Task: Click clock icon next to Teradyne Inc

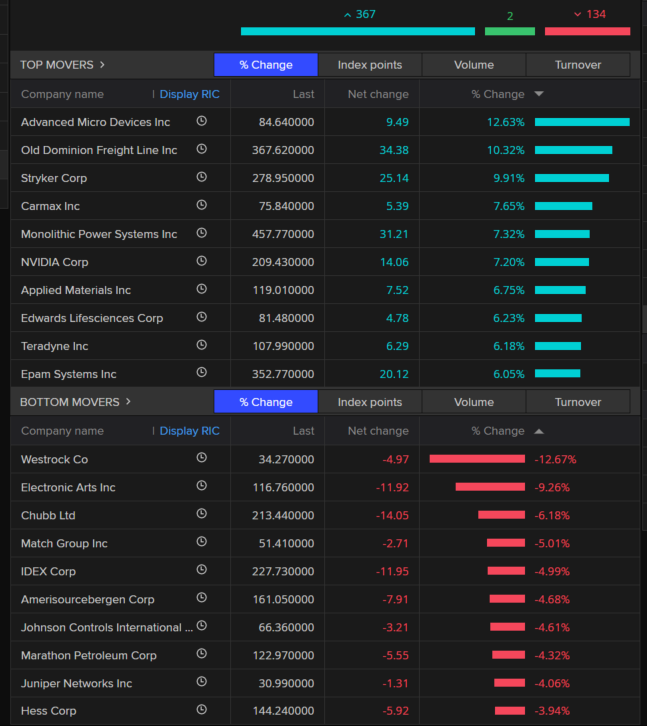Action: [201, 345]
